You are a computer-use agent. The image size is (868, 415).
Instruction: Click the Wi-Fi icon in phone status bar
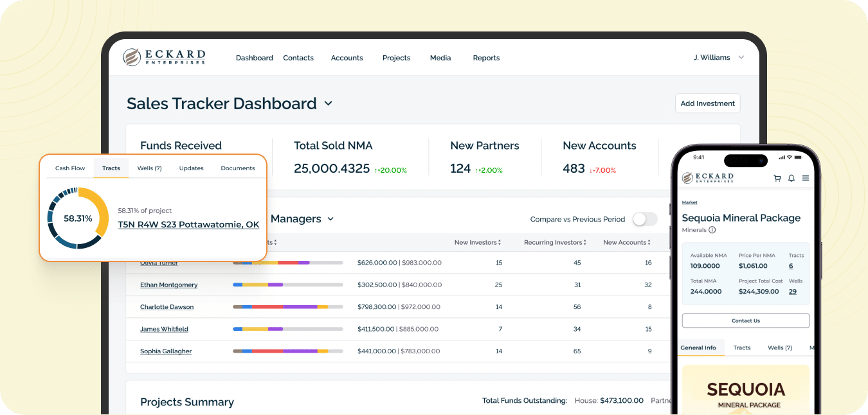click(790, 157)
